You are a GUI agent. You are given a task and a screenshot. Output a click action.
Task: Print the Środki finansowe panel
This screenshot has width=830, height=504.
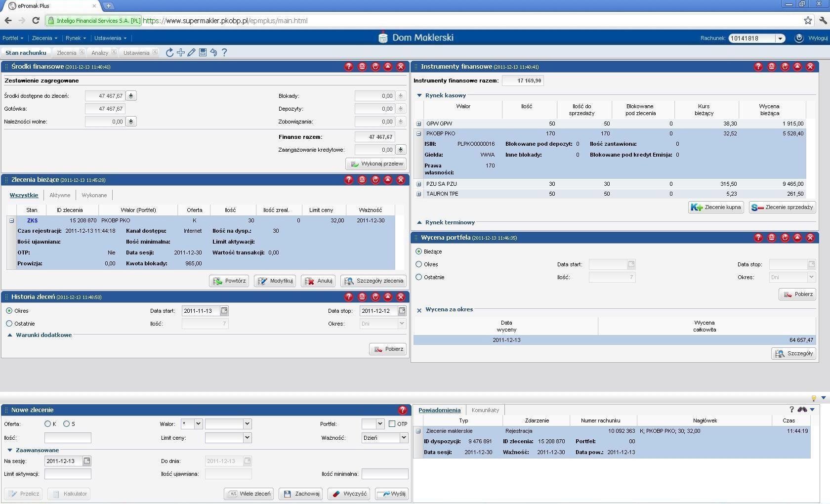click(362, 67)
